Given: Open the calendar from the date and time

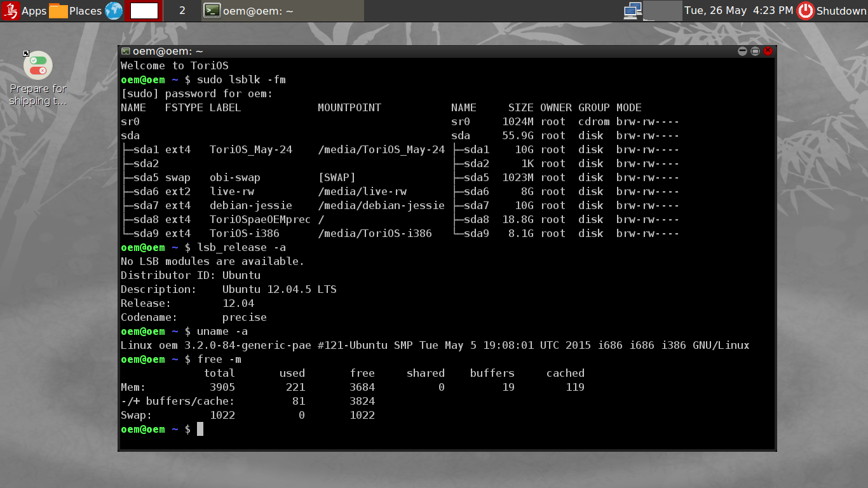Looking at the screenshot, I should 738,11.
